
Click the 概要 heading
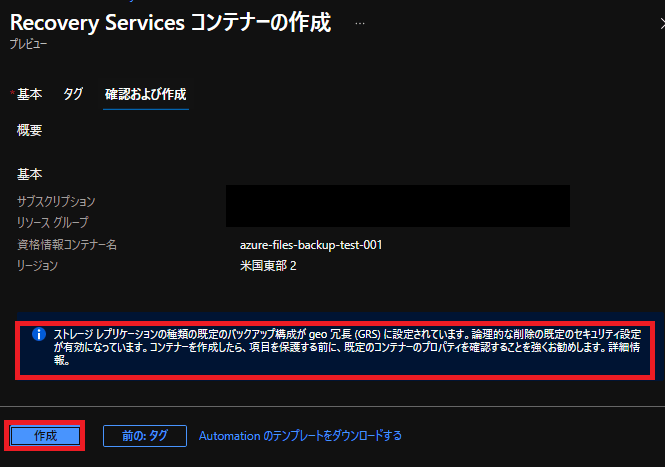tap(29, 130)
